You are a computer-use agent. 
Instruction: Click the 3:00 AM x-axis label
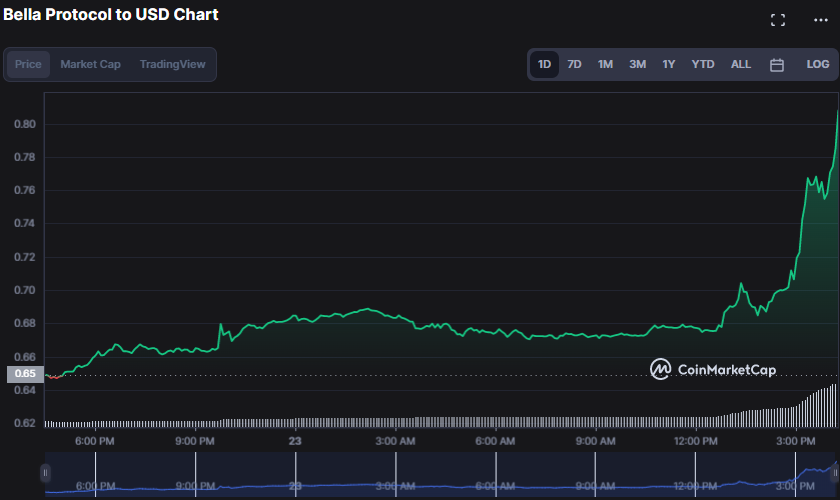coord(395,441)
